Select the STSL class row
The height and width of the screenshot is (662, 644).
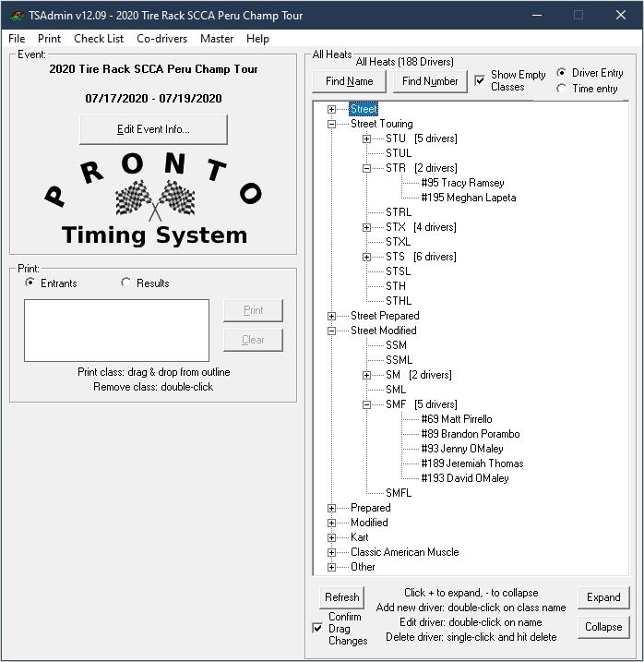pyautogui.click(x=398, y=271)
